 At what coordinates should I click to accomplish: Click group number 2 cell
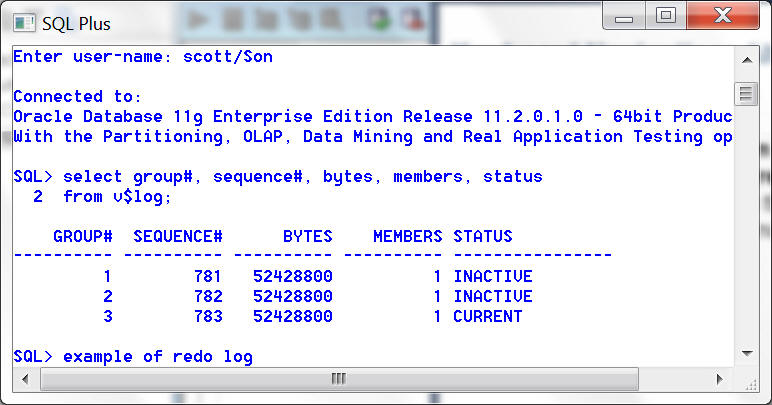[x=107, y=297]
